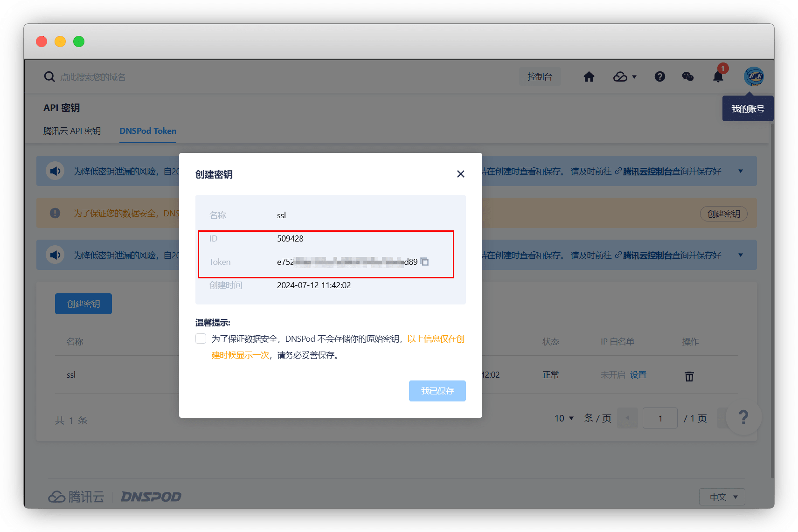
Task: Delete the ssl key with trash icon
Action: pos(689,376)
